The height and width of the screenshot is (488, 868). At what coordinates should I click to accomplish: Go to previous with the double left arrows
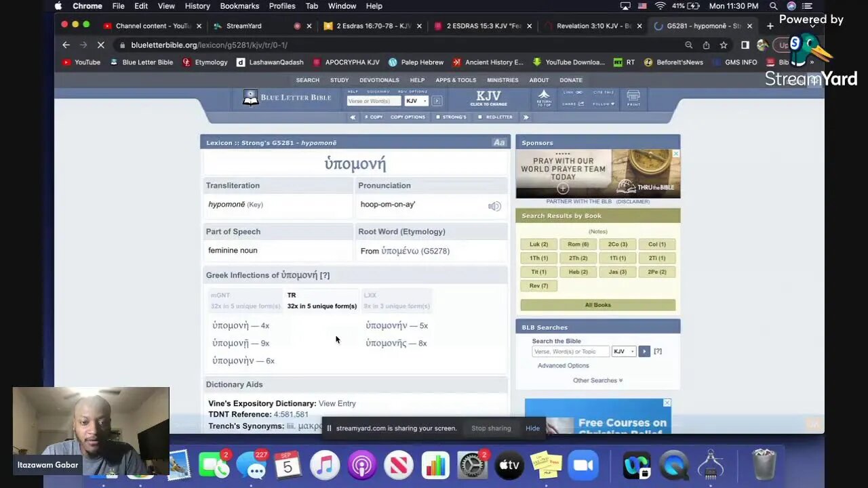pyautogui.click(x=353, y=117)
